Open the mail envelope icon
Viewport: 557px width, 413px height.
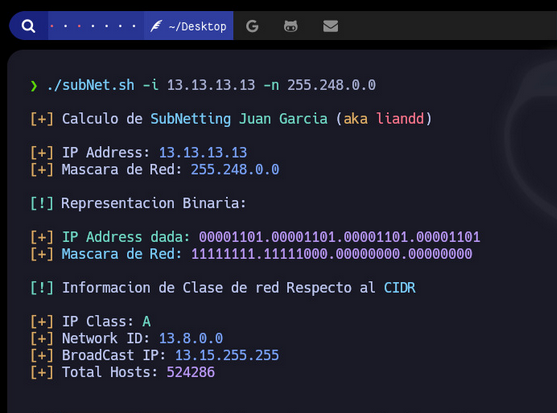click(330, 26)
